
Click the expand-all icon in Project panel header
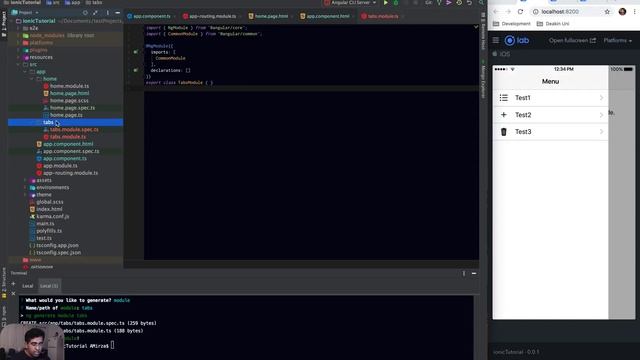point(95,13)
